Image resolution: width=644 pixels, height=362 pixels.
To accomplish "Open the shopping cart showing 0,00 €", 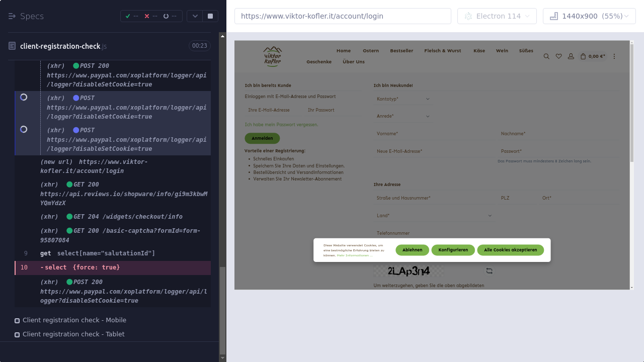I will tap(593, 57).
